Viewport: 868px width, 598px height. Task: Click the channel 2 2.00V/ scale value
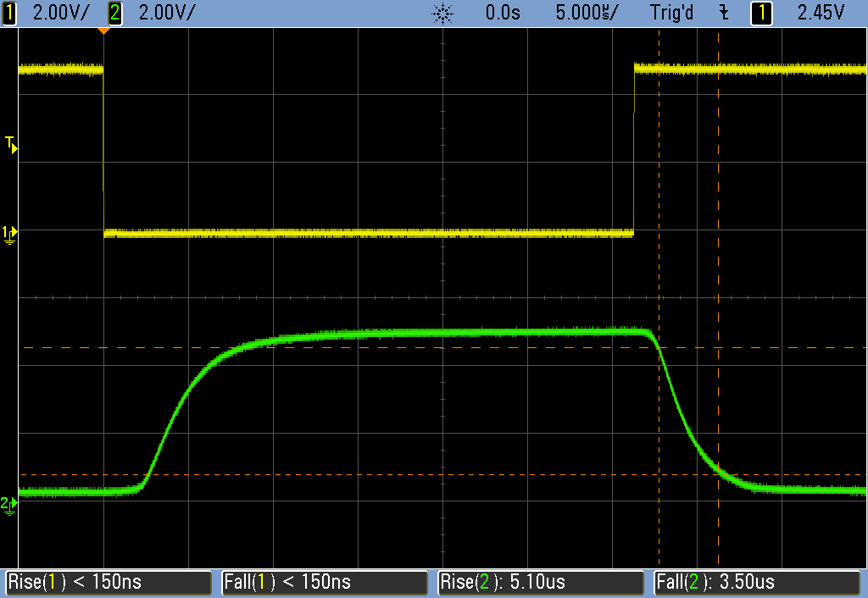[x=167, y=13]
